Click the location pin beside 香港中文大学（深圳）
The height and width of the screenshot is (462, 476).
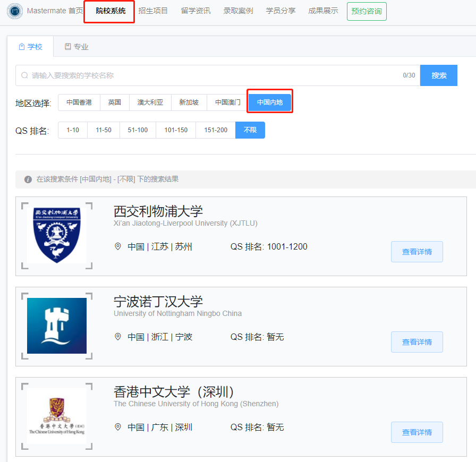coord(118,427)
